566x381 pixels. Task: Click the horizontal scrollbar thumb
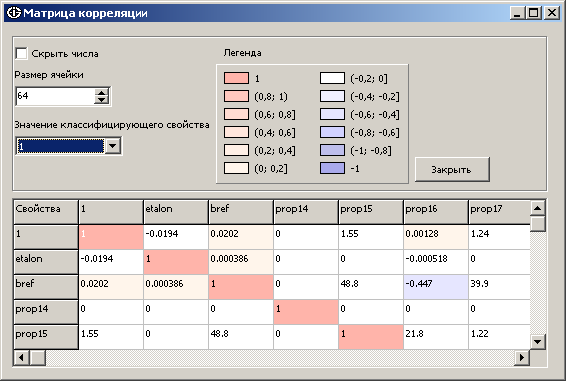[37, 358]
